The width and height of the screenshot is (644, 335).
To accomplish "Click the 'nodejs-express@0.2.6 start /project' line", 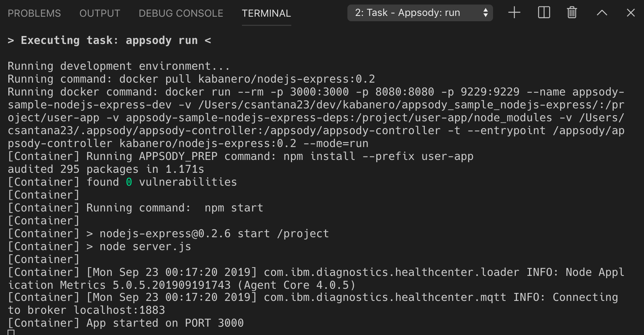I will click(x=214, y=233).
